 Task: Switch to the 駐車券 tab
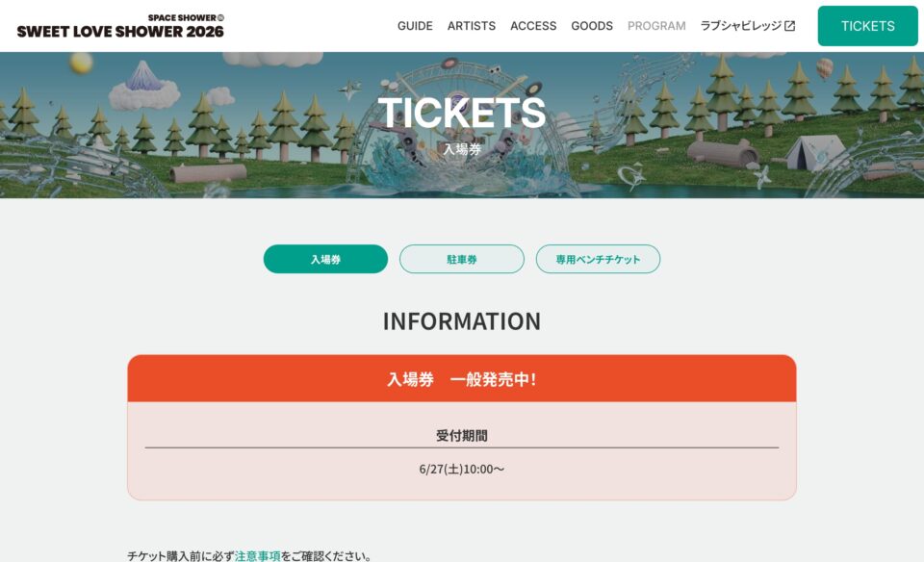click(x=461, y=259)
